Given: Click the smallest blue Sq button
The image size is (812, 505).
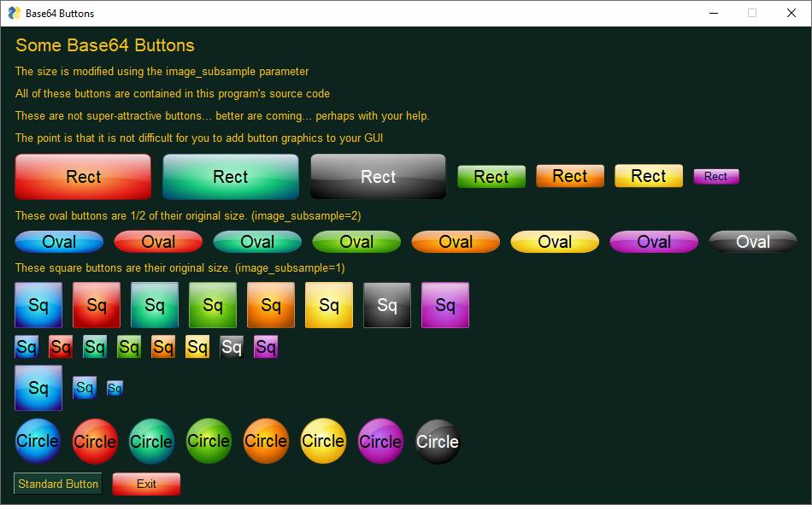Looking at the screenshot, I should pyautogui.click(x=115, y=388).
